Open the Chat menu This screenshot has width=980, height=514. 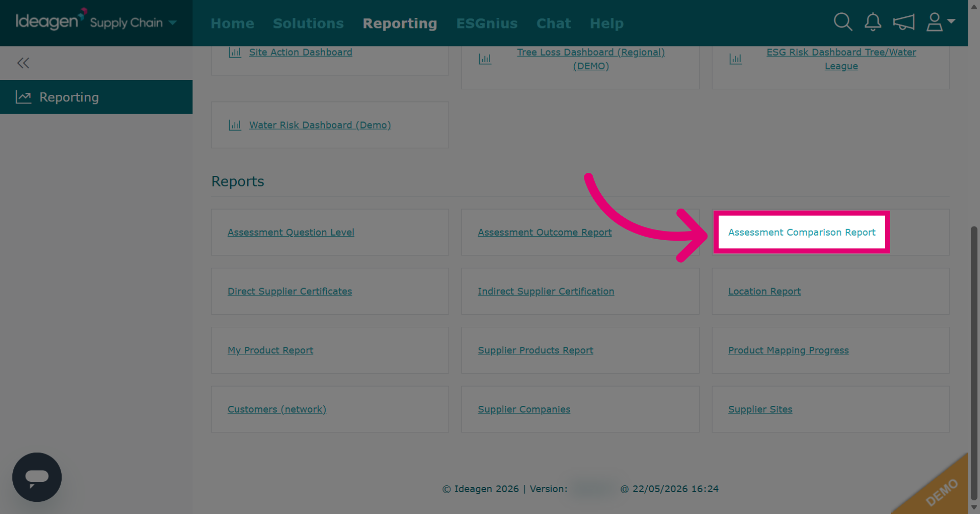(x=553, y=23)
